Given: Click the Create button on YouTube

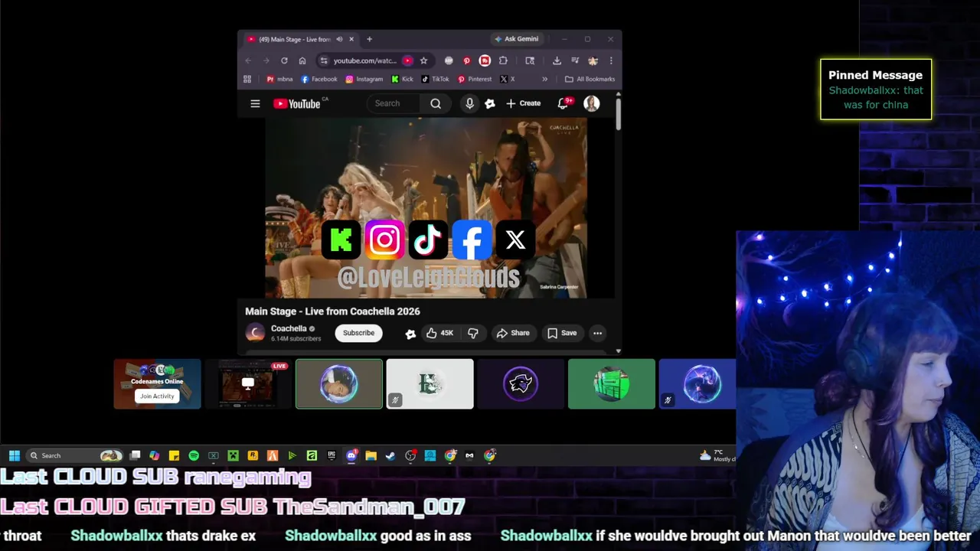Looking at the screenshot, I should point(523,103).
